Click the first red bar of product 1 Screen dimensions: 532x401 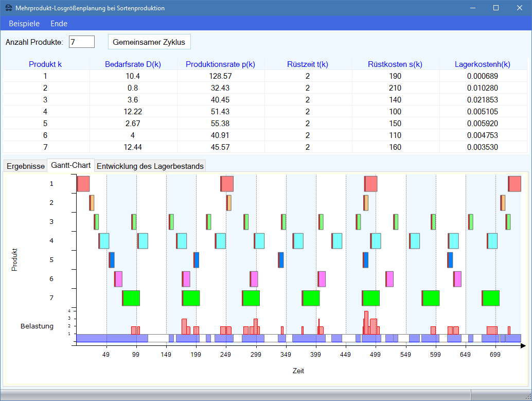coord(83,184)
